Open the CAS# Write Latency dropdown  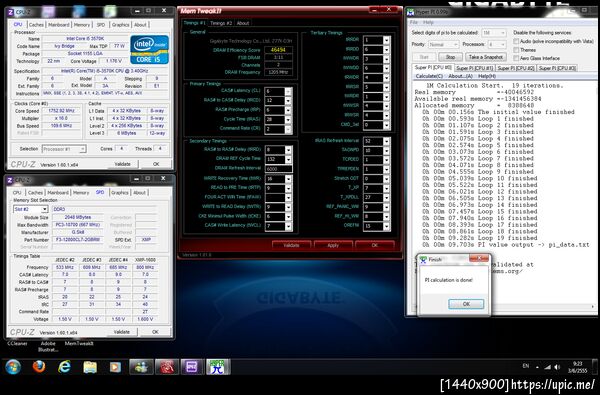(288, 226)
